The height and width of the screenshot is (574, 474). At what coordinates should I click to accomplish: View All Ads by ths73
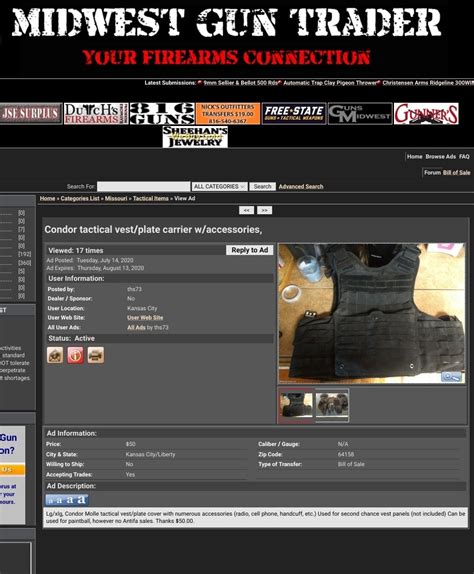pos(136,327)
